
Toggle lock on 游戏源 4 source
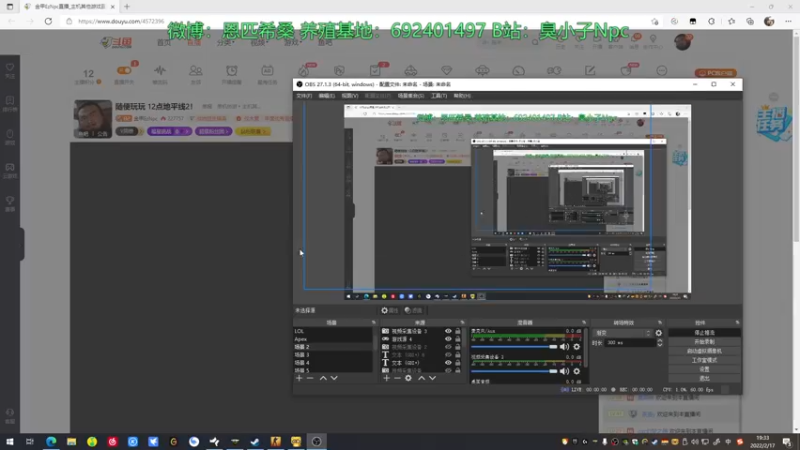click(458, 339)
